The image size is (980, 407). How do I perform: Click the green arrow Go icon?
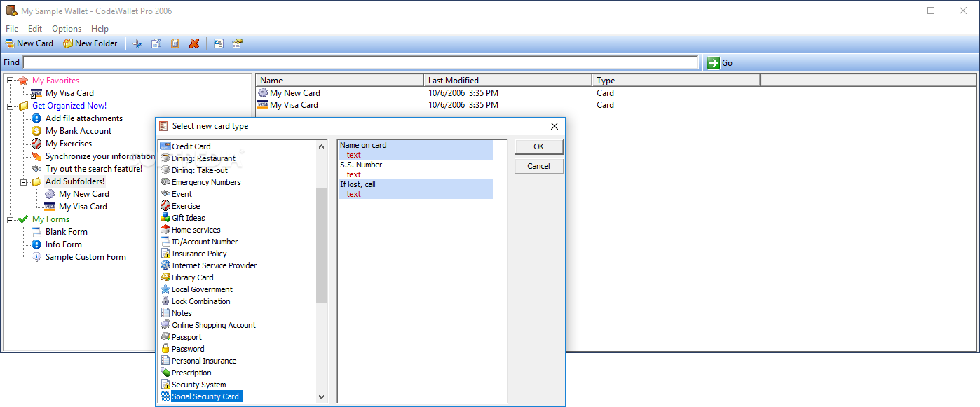click(x=714, y=63)
